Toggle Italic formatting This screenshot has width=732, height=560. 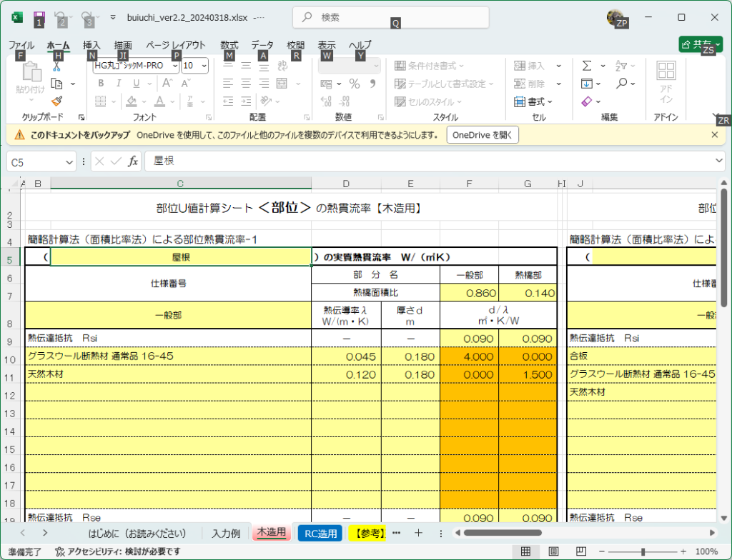click(x=119, y=84)
